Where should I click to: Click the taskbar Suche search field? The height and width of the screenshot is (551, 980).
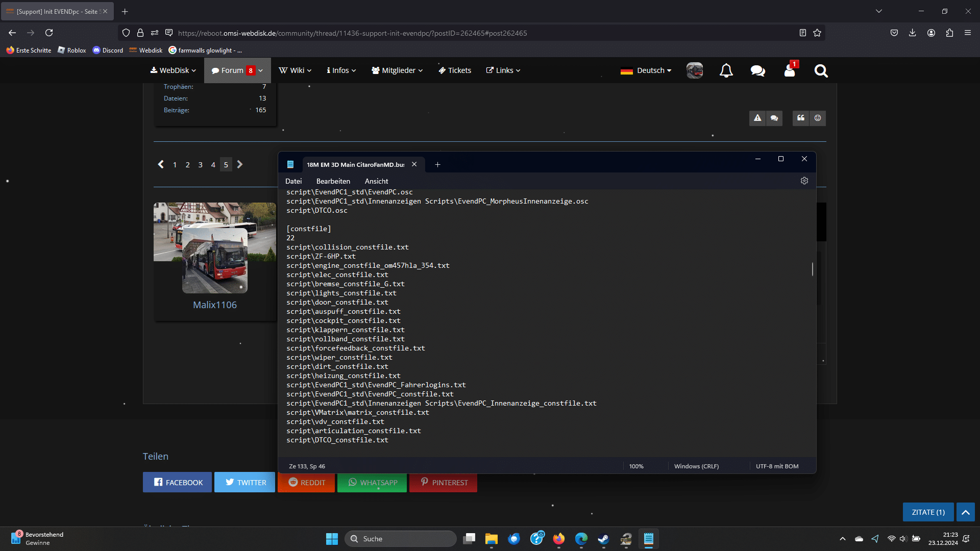pos(401,539)
